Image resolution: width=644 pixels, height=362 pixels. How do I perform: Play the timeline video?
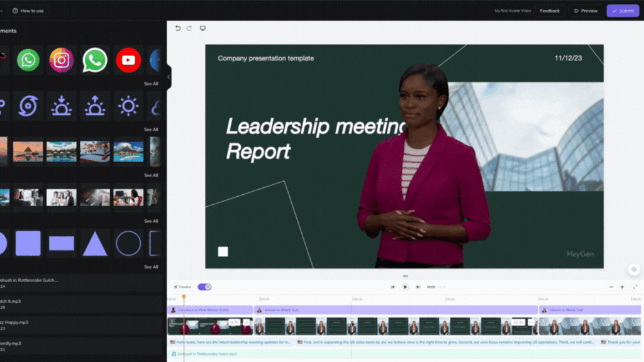[x=405, y=287]
